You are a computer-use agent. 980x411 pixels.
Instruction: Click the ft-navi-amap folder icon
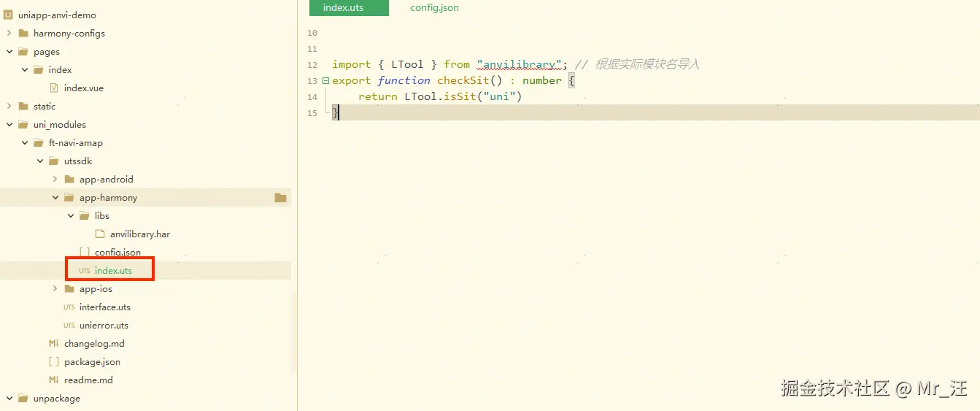tap(39, 142)
